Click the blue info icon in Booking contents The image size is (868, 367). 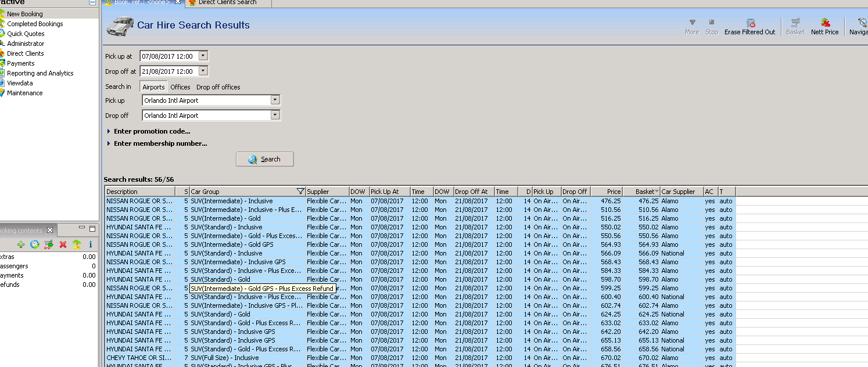coord(91,244)
